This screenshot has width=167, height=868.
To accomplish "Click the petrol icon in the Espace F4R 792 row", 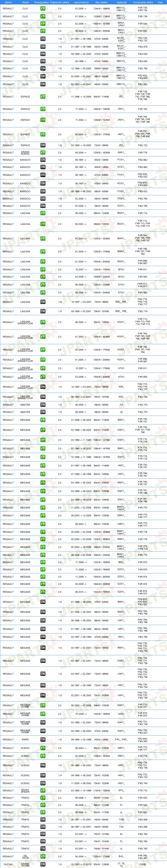I will (43, 109).
